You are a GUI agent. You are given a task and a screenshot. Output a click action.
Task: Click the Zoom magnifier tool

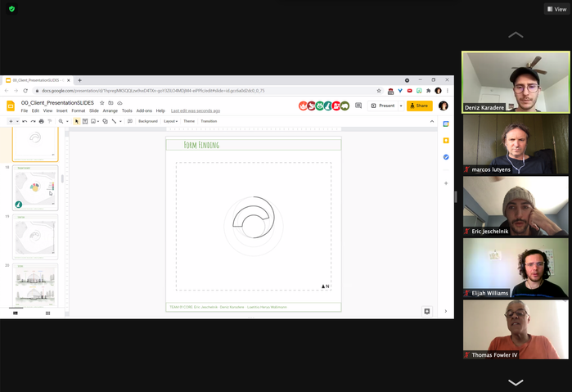point(61,121)
